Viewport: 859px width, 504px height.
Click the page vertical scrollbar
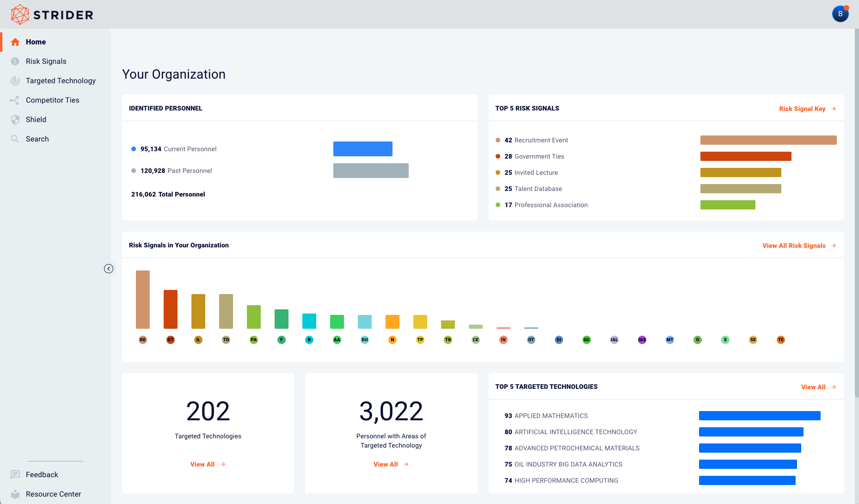coord(857,213)
